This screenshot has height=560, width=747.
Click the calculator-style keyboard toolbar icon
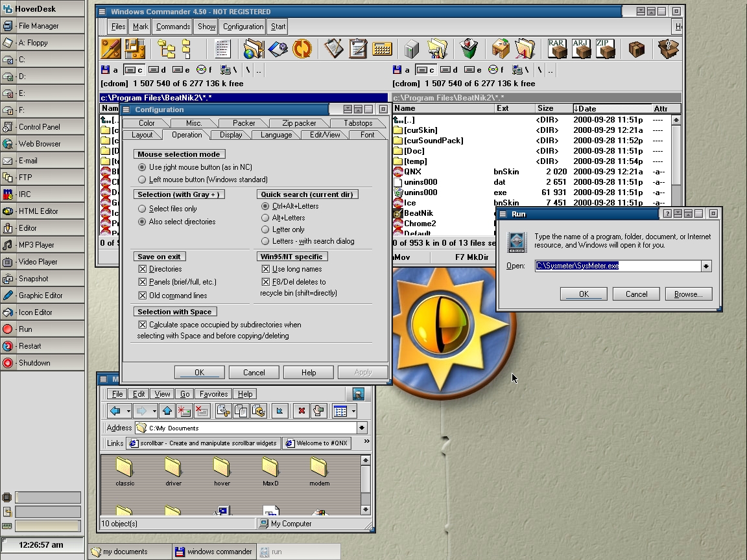click(382, 49)
